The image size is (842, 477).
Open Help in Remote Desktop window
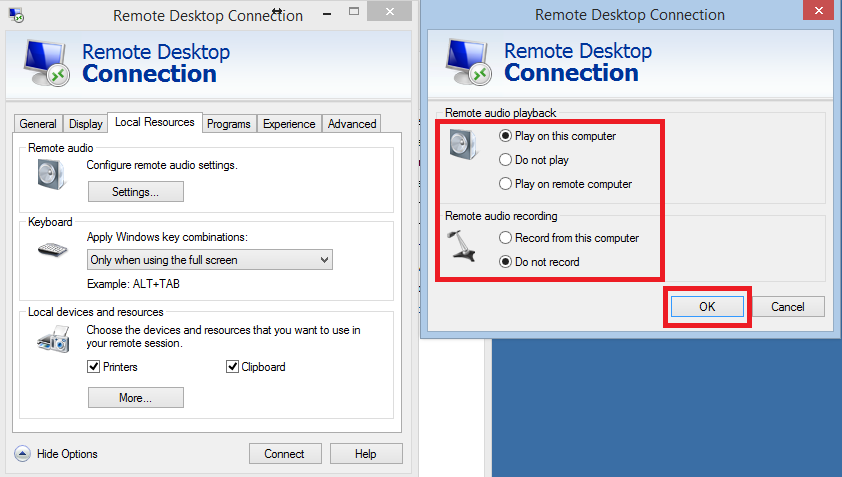(366, 454)
